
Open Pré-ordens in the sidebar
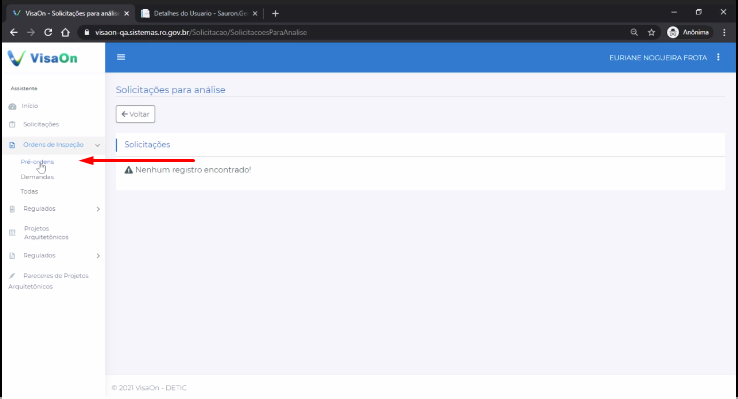tap(37, 162)
